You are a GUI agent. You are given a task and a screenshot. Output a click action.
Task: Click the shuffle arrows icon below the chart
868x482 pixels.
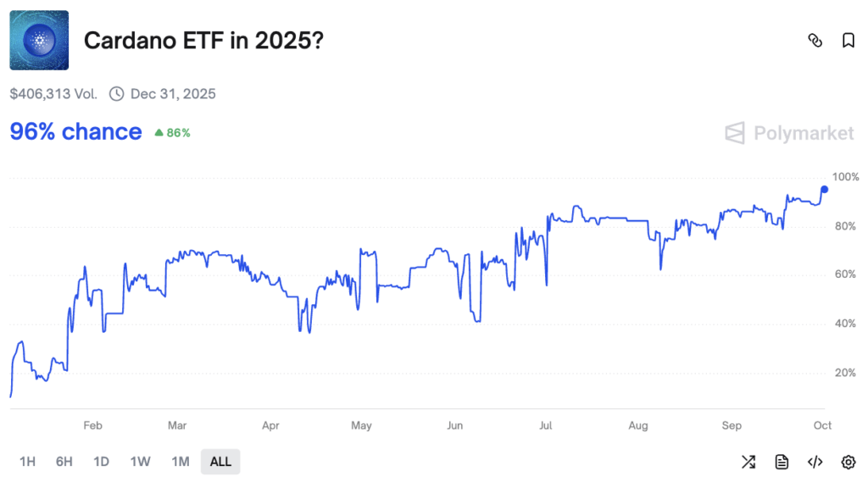pyautogui.click(x=748, y=462)
